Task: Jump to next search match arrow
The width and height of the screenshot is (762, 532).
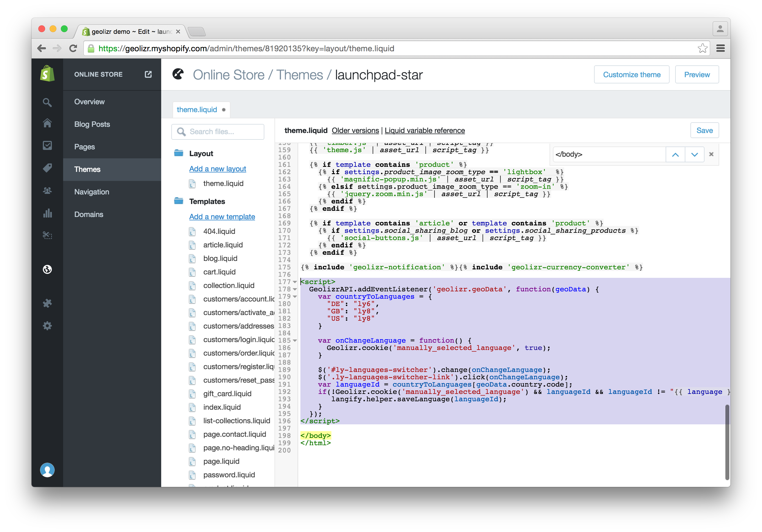Action: pyautogui.click(x=694, y=155)
